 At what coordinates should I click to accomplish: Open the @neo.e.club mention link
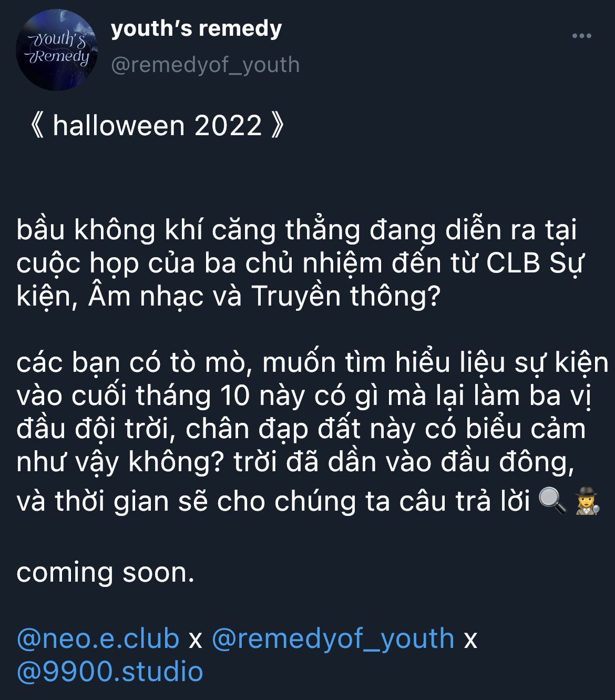[98, 638]
